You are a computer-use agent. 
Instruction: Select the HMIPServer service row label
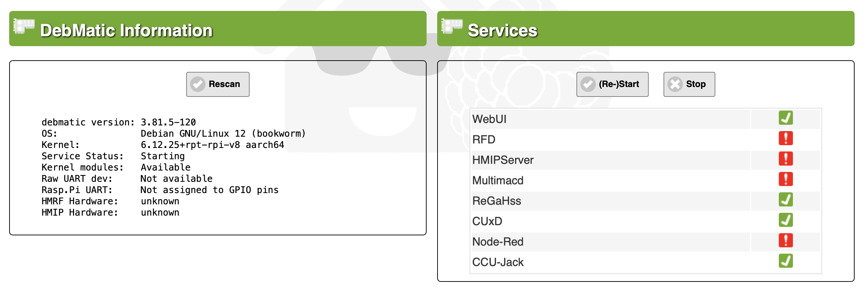coord(503,160)
